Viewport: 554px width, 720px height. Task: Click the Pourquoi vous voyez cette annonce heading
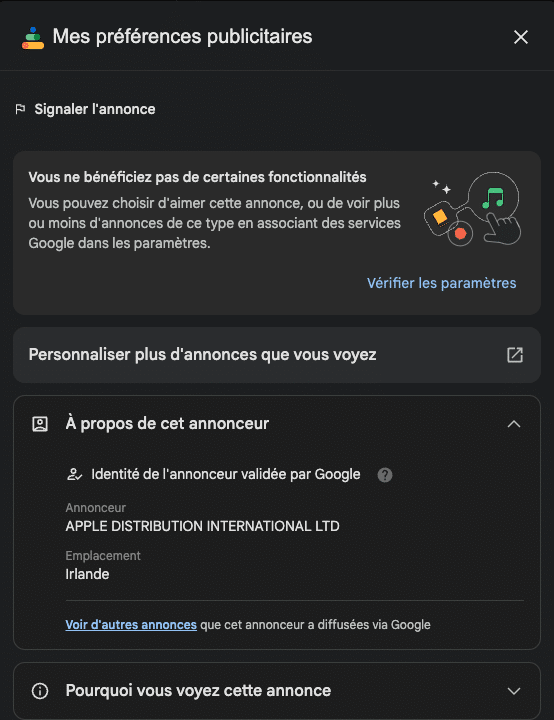(x=198, y=691)
